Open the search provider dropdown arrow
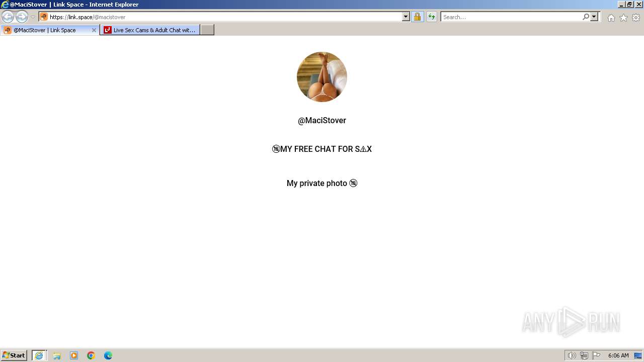 pyautogui.click(x=594, y=17)
